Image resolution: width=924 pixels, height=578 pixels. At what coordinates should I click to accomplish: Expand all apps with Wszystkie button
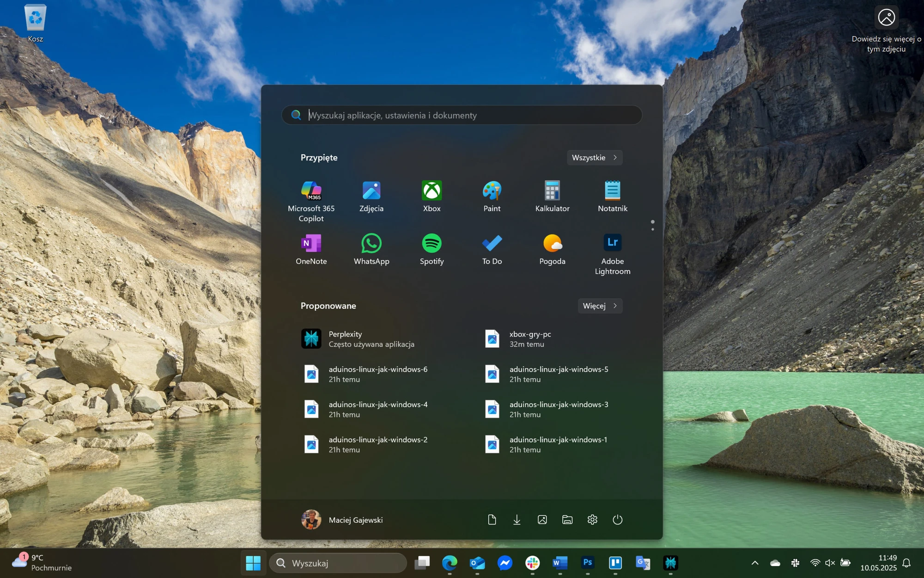(x=595, y=158)
